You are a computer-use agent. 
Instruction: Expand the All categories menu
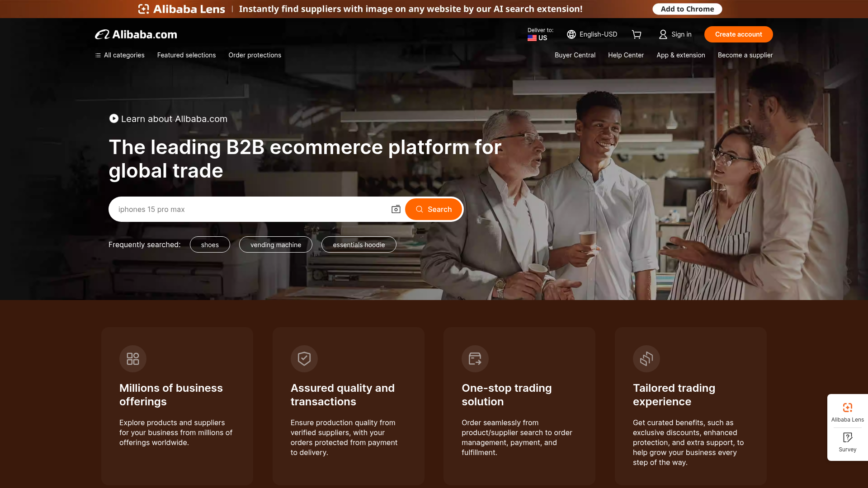coord(119,55)
